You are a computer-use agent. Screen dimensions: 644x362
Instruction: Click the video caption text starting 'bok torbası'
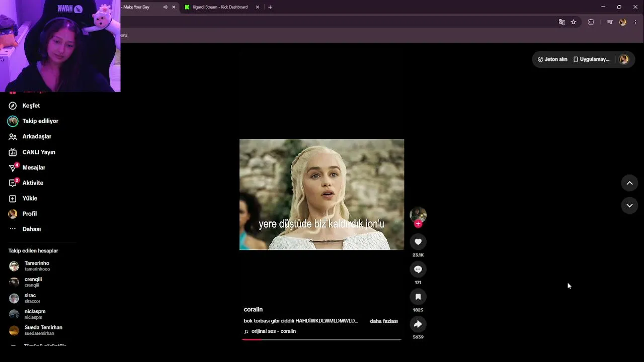coord(301,321)
